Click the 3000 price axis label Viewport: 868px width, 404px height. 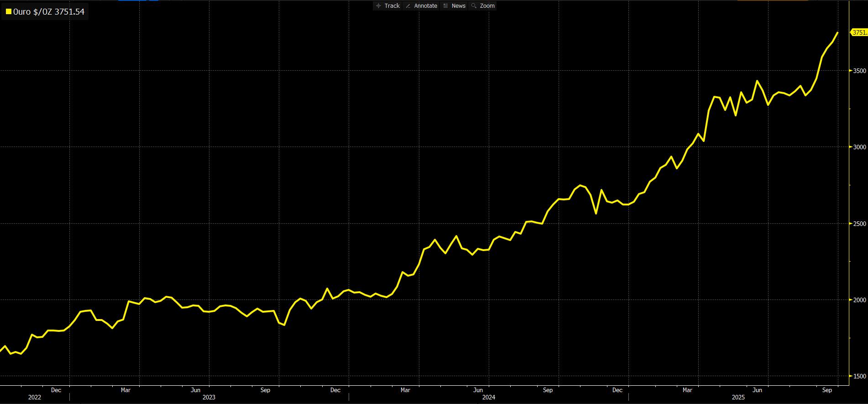coord(859,147)
